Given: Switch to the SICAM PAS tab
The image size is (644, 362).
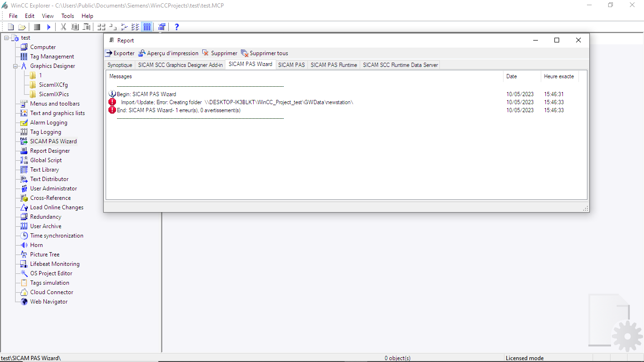Looking at the screenshot, I should [291, 65].
